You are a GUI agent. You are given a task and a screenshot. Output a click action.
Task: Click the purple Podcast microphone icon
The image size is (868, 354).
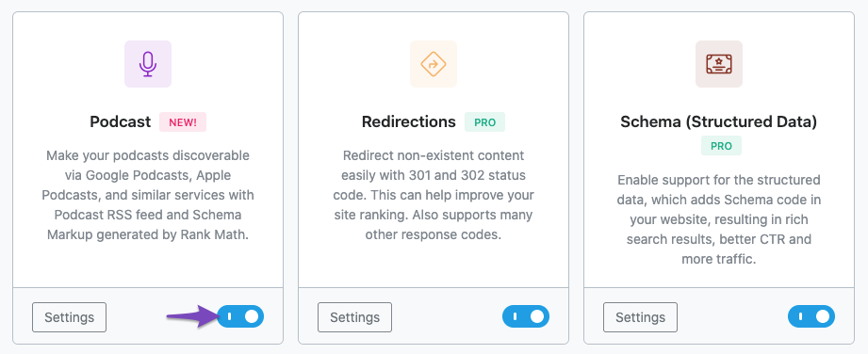[x=148, y=64]
